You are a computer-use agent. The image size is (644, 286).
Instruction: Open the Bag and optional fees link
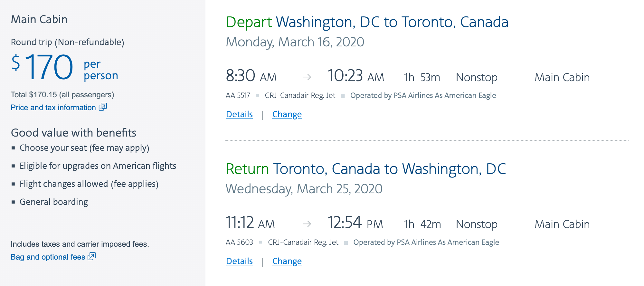(48, 257)
